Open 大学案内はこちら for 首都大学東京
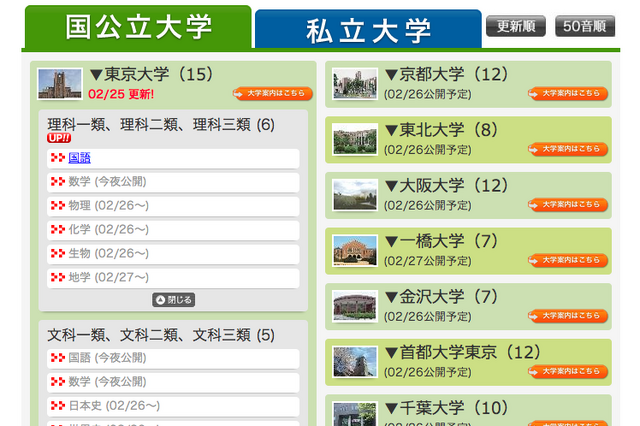Image resolution: width=640 pixels, height=426 pixels. click(x=568, y=371)
